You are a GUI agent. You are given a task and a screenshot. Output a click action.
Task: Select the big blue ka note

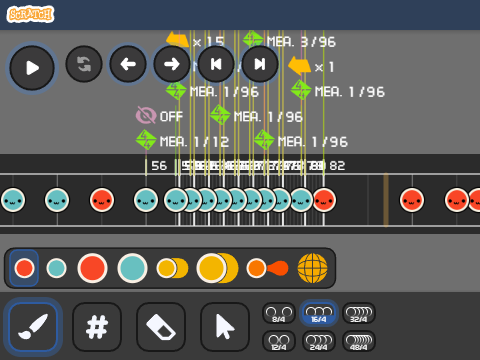[132, 268]
